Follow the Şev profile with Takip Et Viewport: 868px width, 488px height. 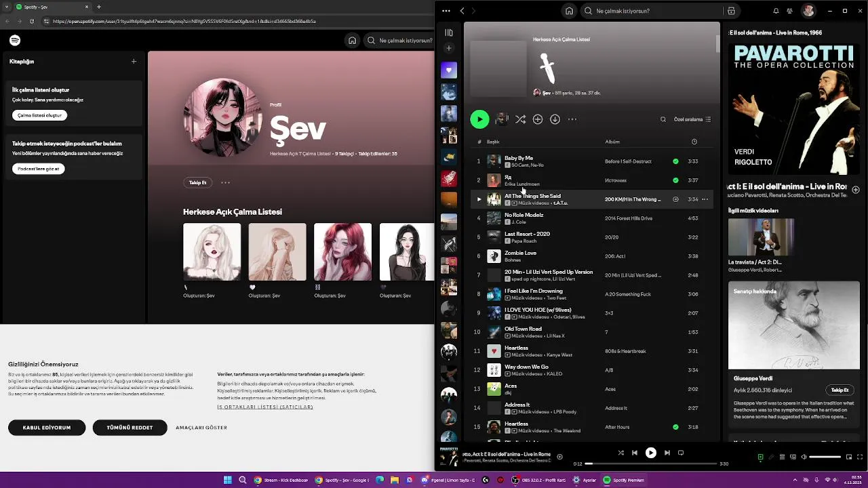tap(197, 182)
